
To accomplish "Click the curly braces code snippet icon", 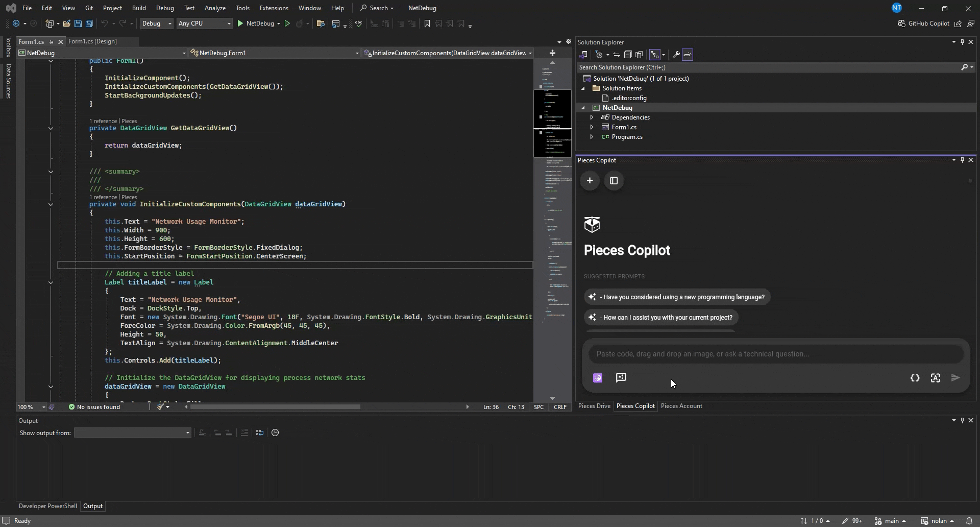I will 915,378.
